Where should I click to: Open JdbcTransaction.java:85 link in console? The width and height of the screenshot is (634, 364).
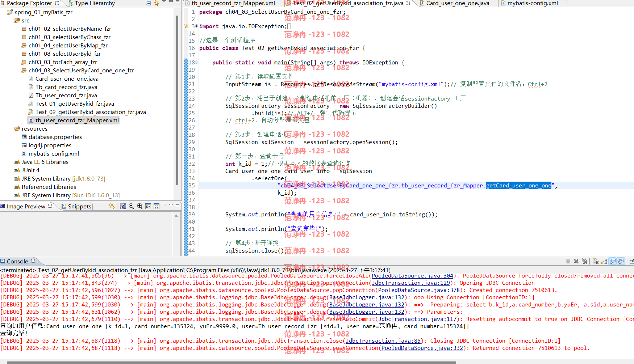[x=383, y=341]
